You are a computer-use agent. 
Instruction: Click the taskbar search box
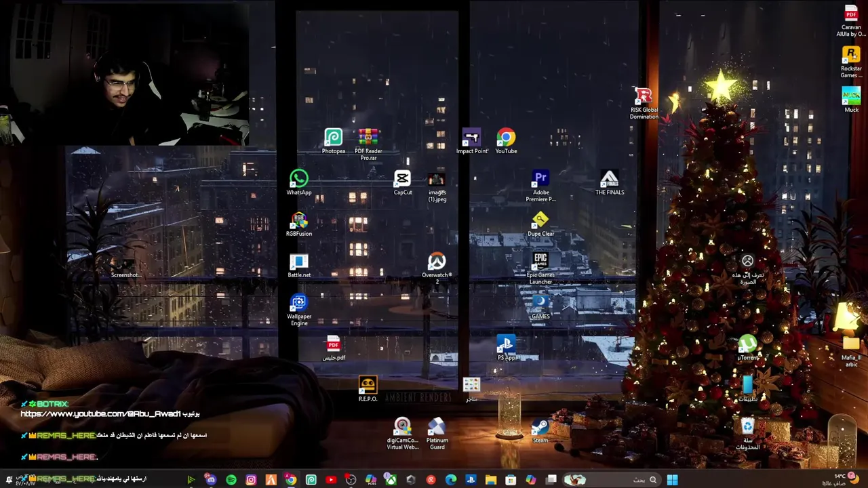(x=612, y=480)
